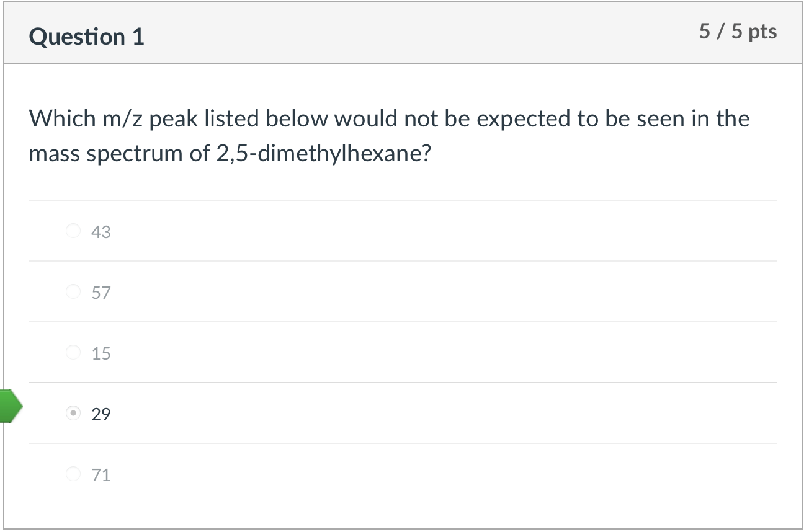Select the radio button for answer 43
This screenshot has height=532, width=809.
point(73,231)
